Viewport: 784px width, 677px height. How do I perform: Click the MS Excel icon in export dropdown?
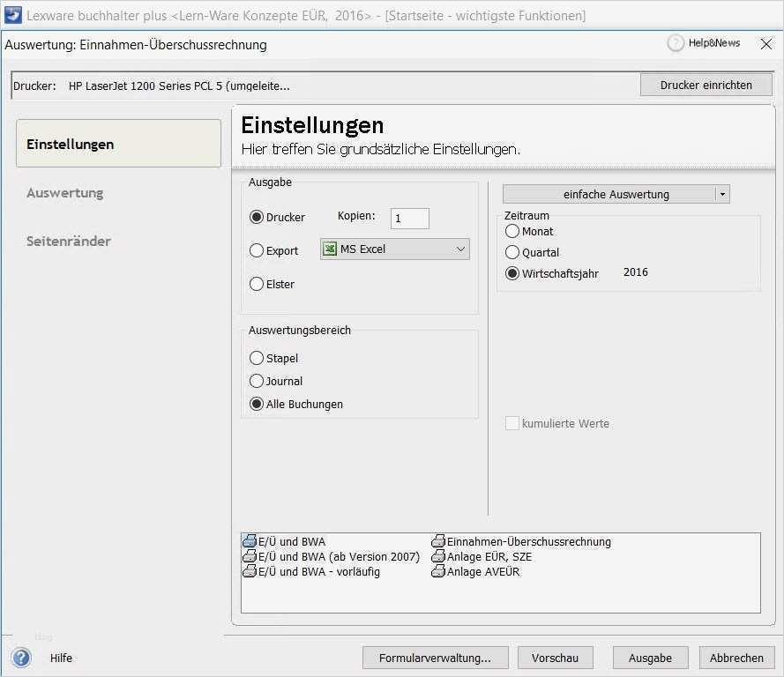tap(330, 249)
